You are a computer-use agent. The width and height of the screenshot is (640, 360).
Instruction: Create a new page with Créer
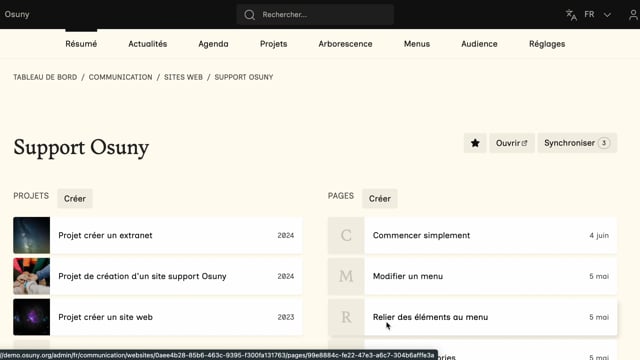pos(380,198)
